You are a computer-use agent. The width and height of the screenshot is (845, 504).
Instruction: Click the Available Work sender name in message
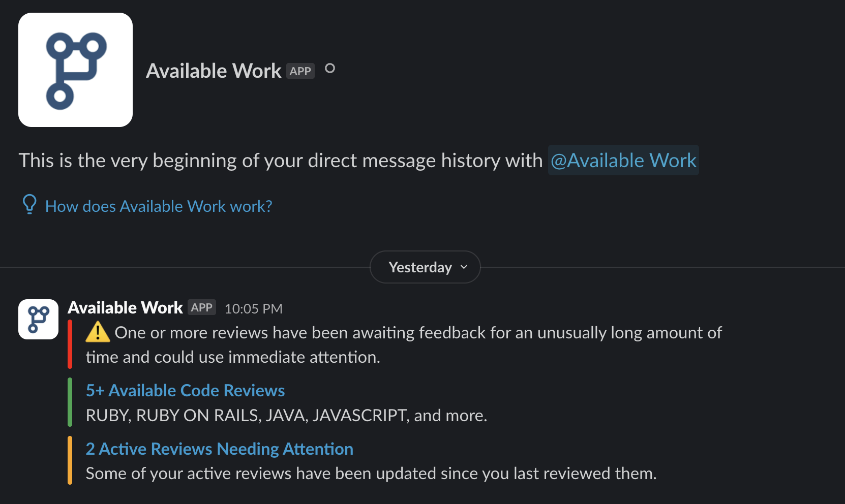(125, 308)
